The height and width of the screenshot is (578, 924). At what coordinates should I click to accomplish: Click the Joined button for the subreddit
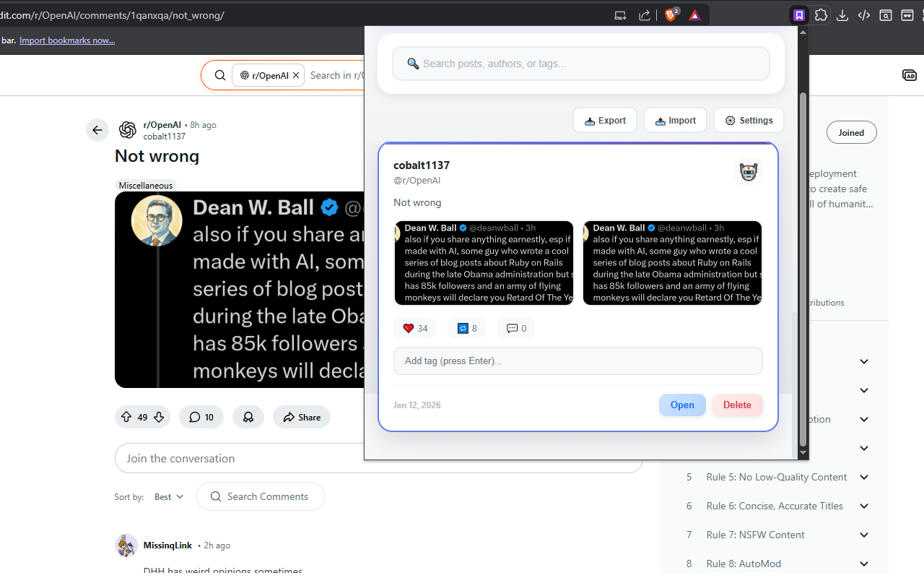pos(851,132)
